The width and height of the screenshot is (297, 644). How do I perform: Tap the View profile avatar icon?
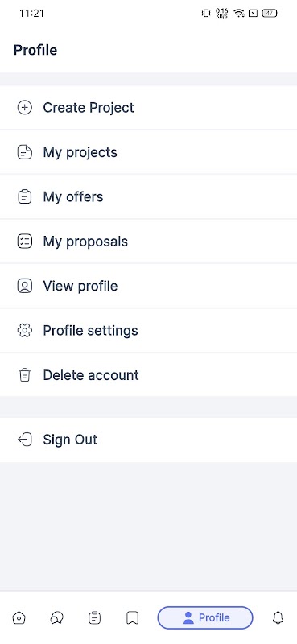click(x=25, y=286)
